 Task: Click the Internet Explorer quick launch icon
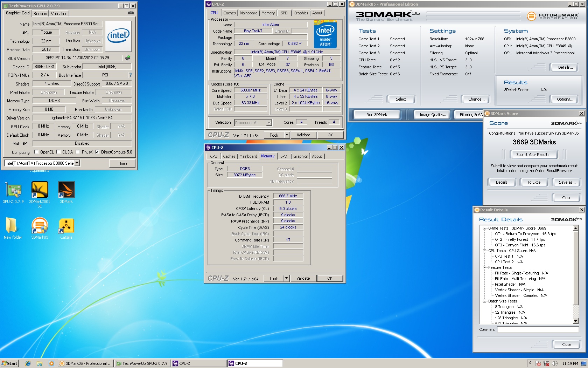click(x=28, y=363)
